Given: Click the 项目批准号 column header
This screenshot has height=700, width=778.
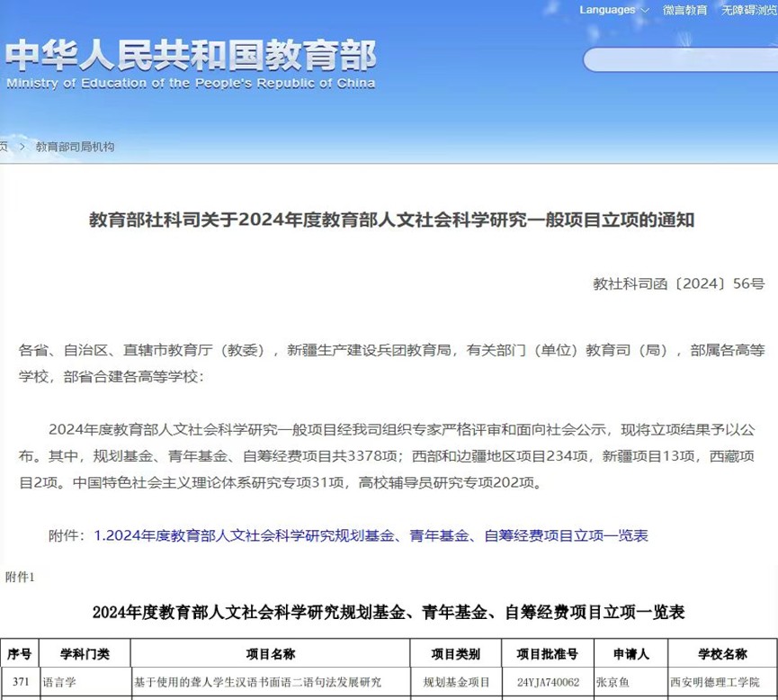Looking at the screenshot, I should coord(547,653).
